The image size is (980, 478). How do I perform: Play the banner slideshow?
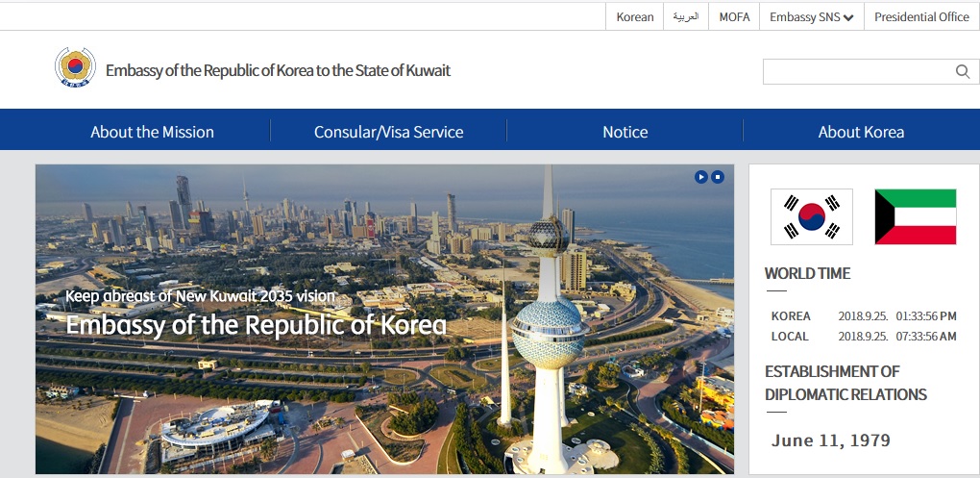coord(701,177)
